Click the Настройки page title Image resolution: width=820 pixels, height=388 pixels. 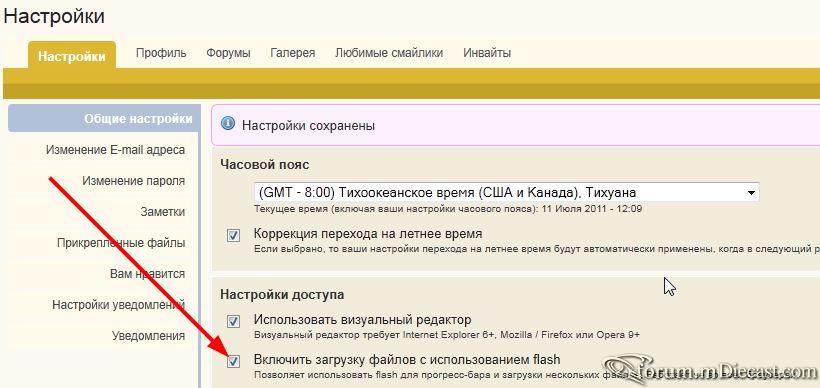54,16
